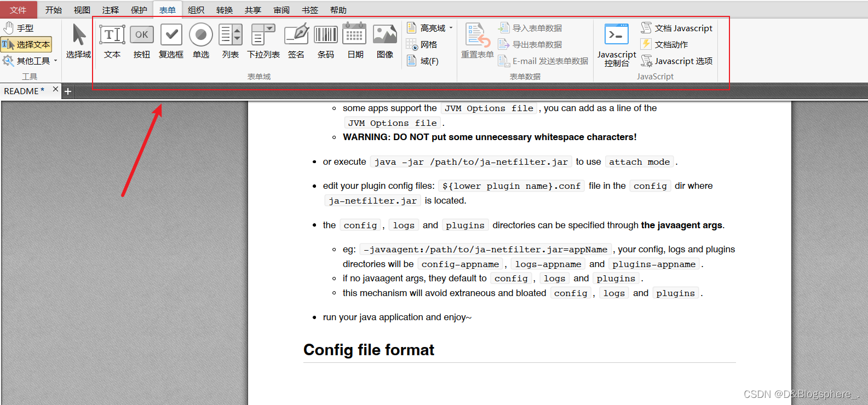Insert a 文本 text field

point(112,41)
